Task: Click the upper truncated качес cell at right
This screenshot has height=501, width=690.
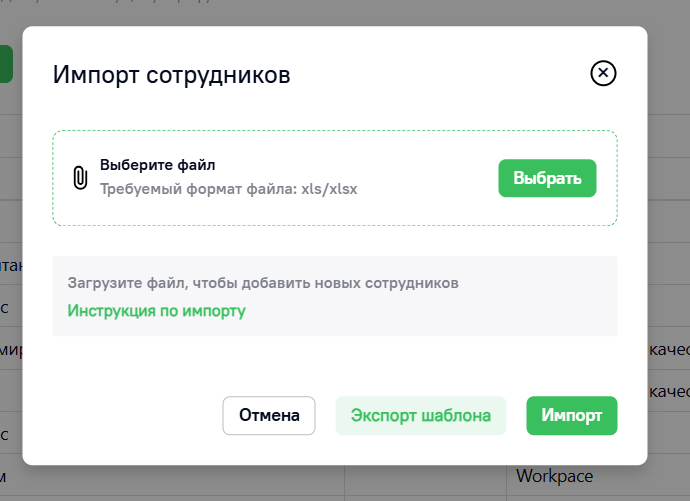Action: click(669, 349)
